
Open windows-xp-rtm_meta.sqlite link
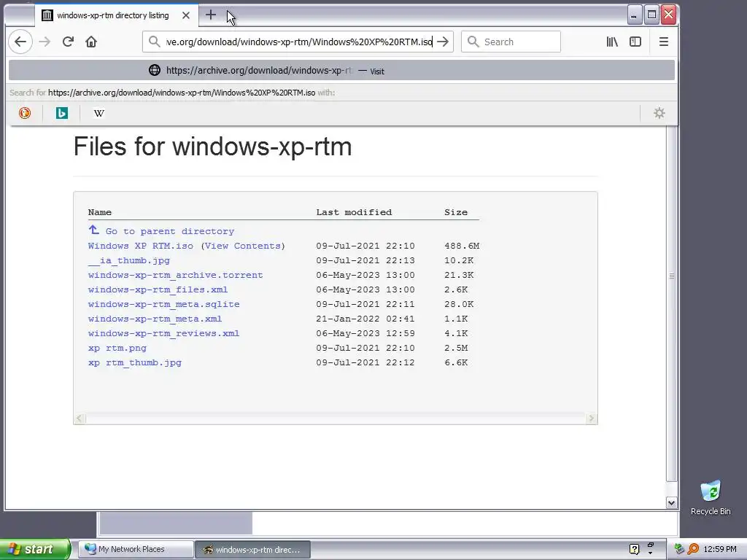tap(164, 304)
